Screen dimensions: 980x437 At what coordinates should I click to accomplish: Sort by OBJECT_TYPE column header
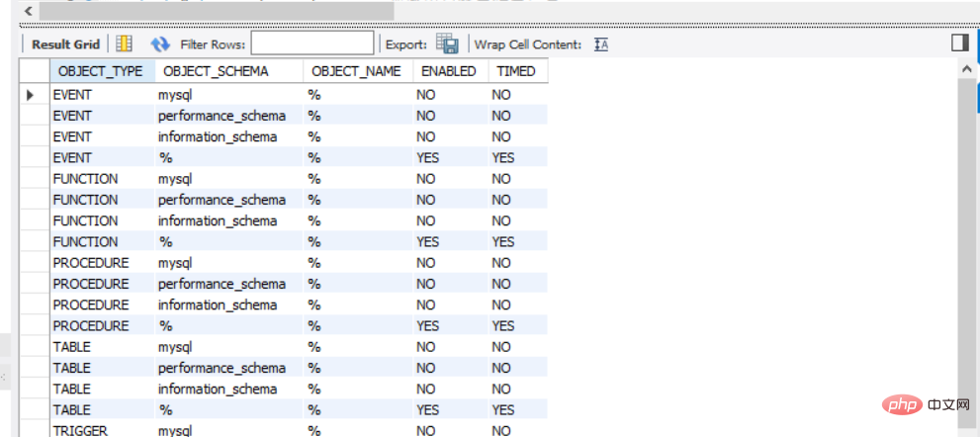click(x=103, y=71)
